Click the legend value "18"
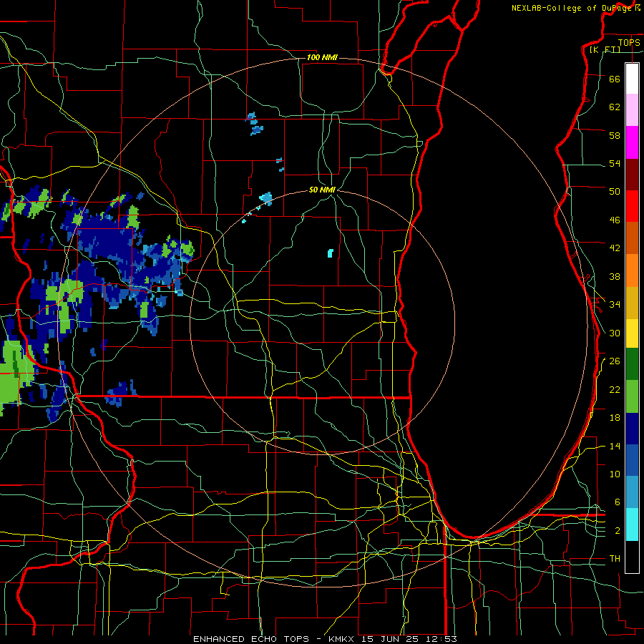The image size is (644, 644). [615, 418]
